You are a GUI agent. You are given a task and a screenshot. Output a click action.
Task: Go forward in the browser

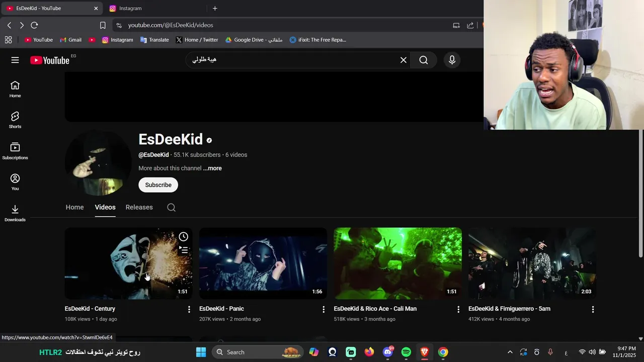pyautogui.click(x=22, y=25)
